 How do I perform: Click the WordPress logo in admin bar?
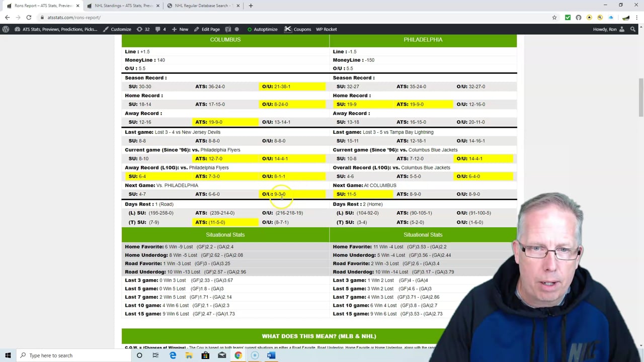(x=6, y=29)
